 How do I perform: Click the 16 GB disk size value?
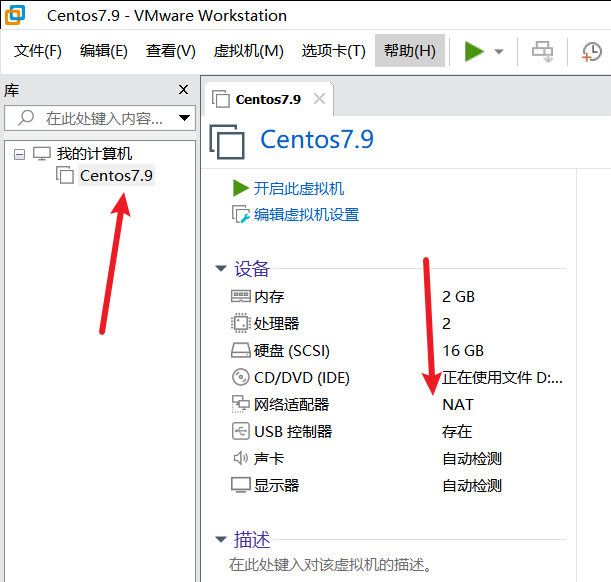(463, 351)
